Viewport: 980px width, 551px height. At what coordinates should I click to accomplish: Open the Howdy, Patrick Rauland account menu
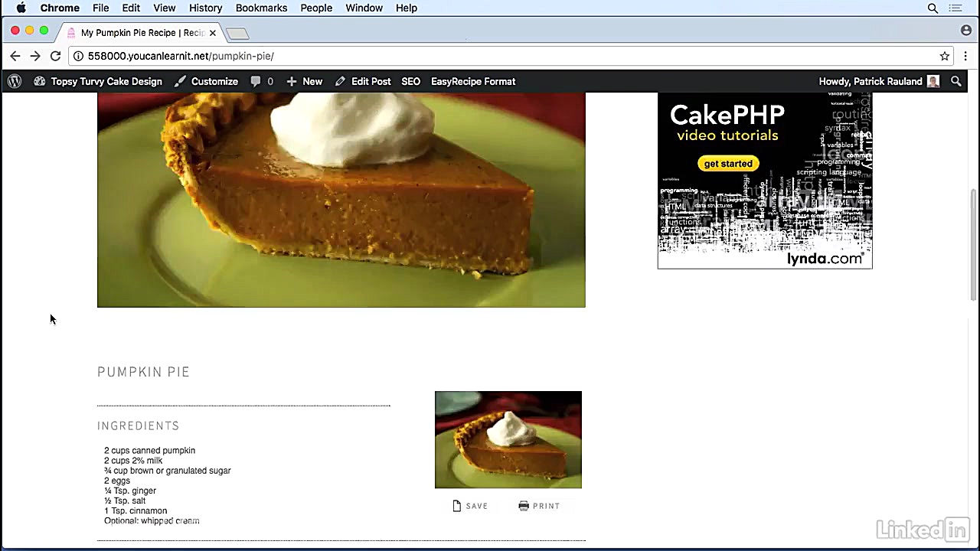point(879,81)
